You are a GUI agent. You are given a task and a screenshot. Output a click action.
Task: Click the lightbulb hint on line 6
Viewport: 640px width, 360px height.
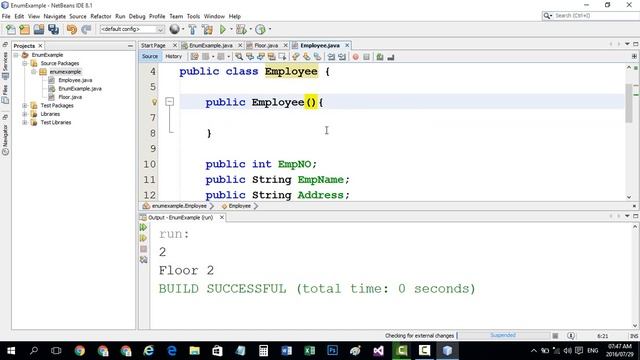pos(154,102)
